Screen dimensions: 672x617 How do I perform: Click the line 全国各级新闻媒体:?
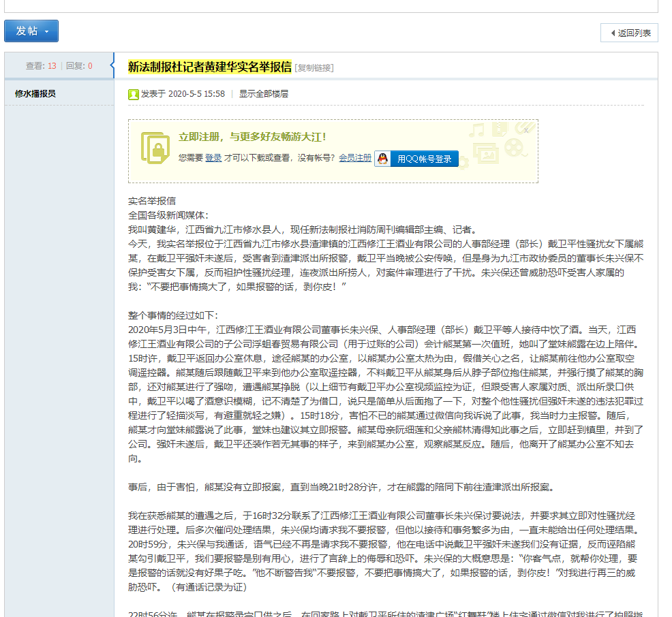168,215
